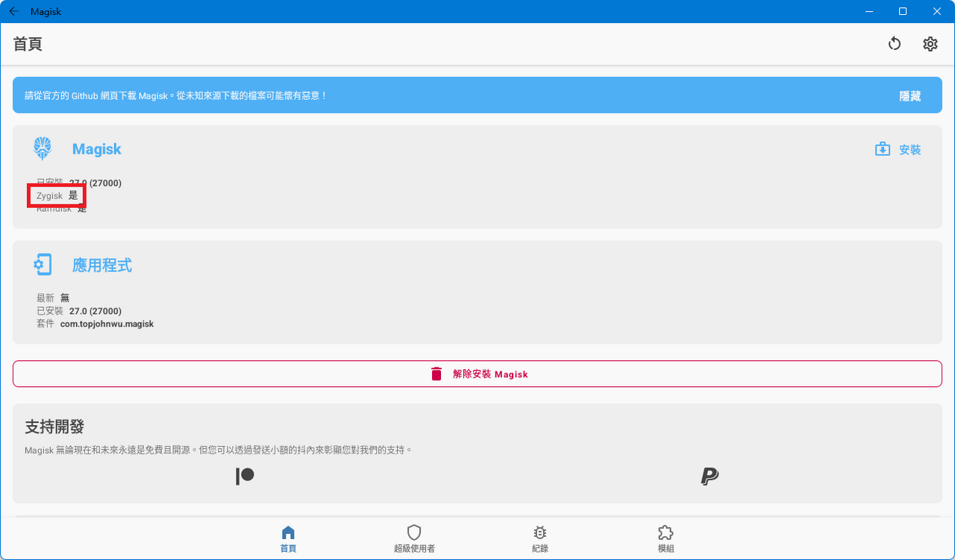Click the free and open-source donation description
The width and height of the screenshot is (955, 560).
[219, 450]
